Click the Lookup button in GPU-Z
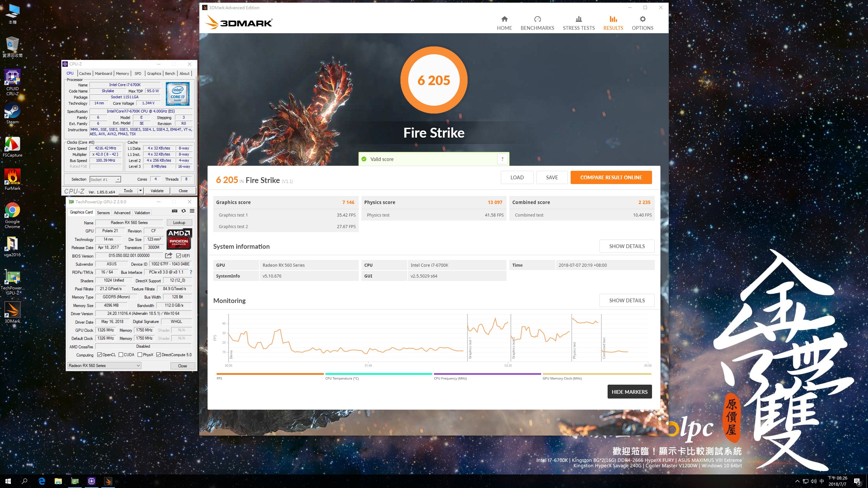This screenshot has width=868, height=488. [x=179, y=223]
